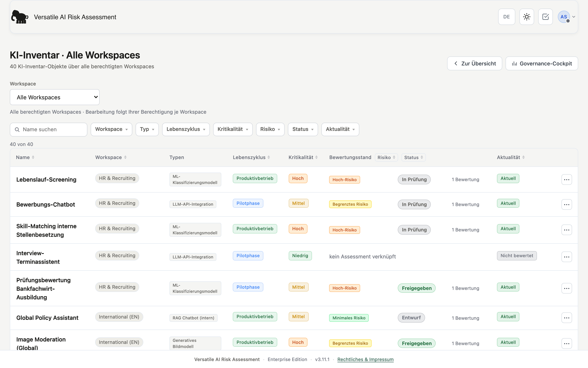This screenshot has height=368, width=588.
Task: Click Rechtliches & Impressum footer link
Action: [365, 359]
